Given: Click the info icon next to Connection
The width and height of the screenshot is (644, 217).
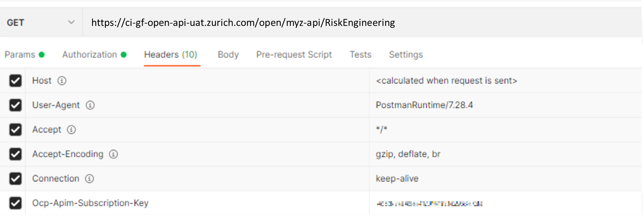Looking at the screenshot, I should coord(89,178).
